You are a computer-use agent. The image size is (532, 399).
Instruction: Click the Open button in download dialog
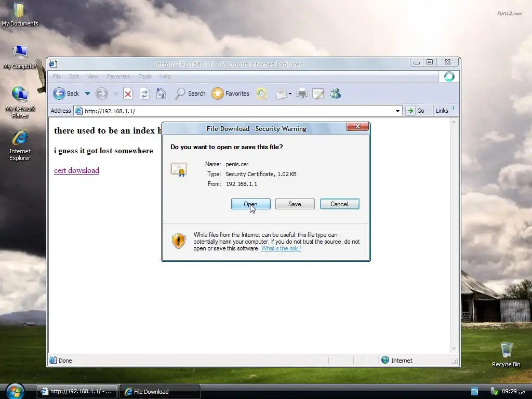tap(251, 204)
